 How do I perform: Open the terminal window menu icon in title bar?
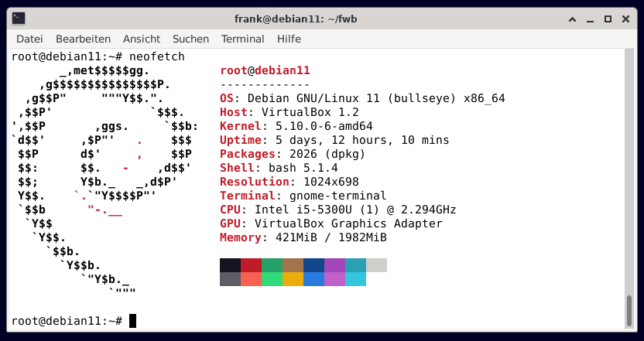19,19
